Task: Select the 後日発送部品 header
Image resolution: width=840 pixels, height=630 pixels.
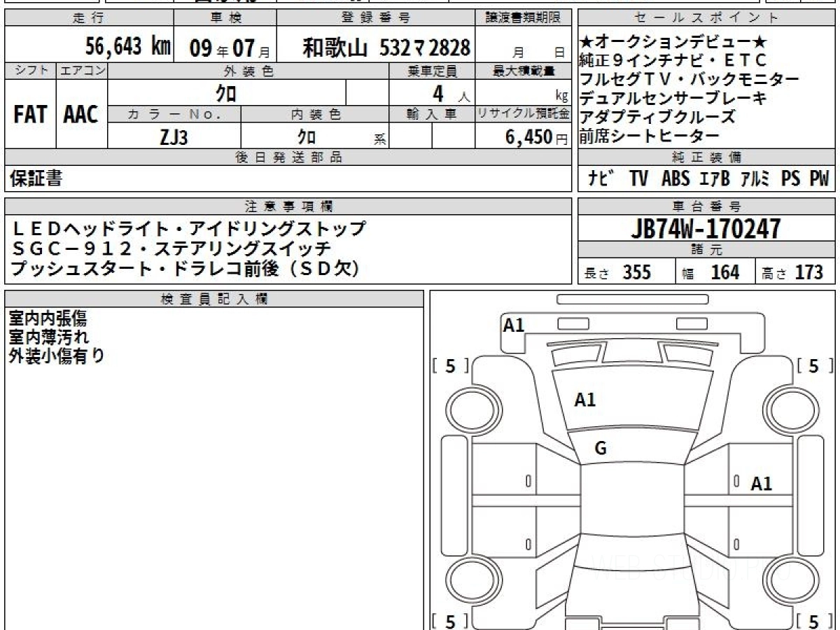Action: pyautogui.click(x=288, y=157)
